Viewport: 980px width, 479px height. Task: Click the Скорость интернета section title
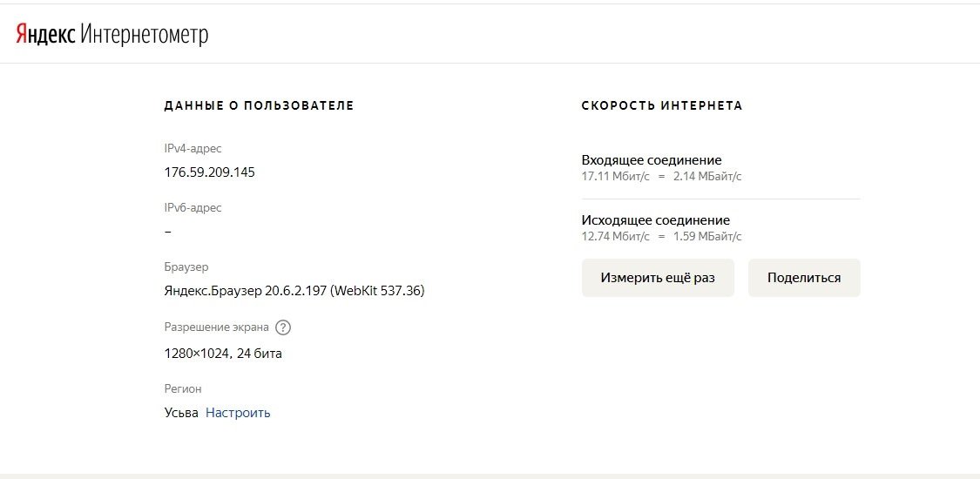662,105
